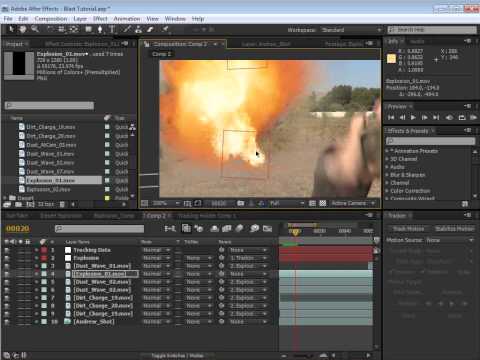Screen dimensions: 480x360
Task: Open the Window menu
Action: (175, 19)
